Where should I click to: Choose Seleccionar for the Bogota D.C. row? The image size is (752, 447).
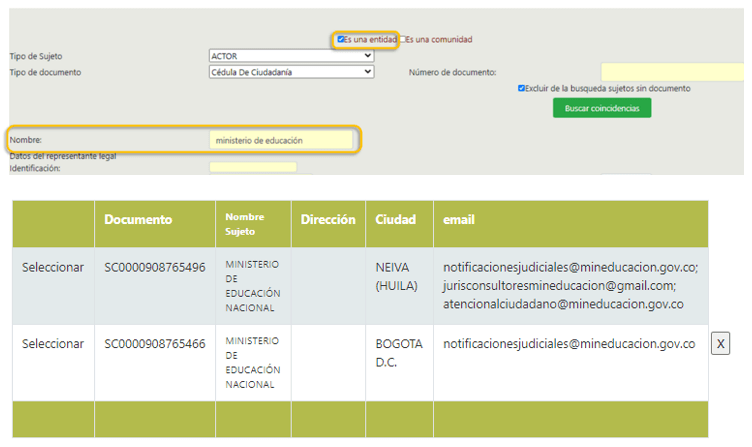tap(53, 343)
